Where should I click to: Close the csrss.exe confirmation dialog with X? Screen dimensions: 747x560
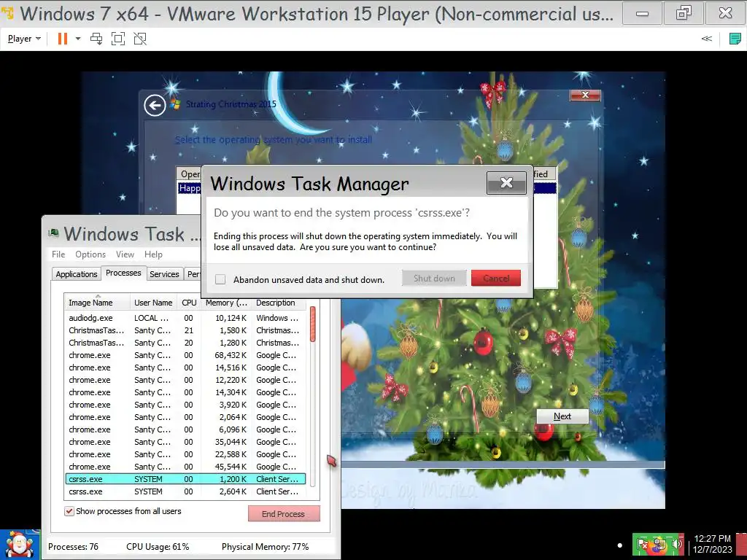pos(506,182)
